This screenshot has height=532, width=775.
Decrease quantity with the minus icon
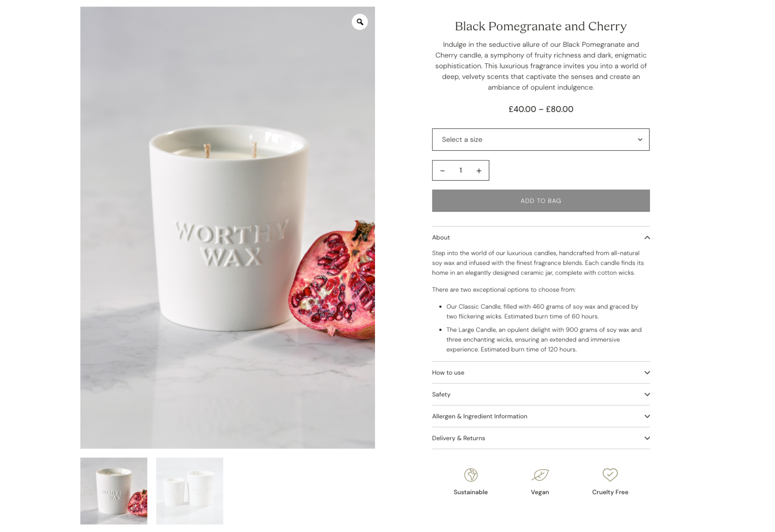pos(442,171)
